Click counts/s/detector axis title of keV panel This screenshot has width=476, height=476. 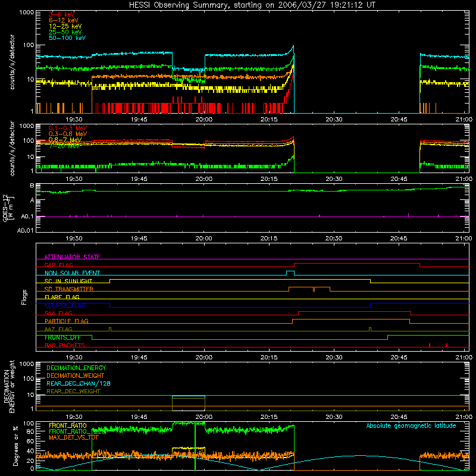tap(12, 62)
